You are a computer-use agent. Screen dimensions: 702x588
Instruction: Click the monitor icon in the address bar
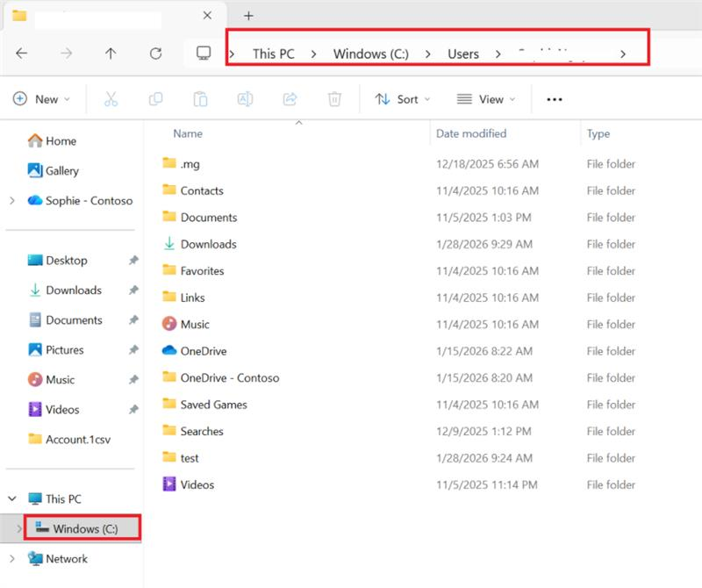tap(204, 54)
